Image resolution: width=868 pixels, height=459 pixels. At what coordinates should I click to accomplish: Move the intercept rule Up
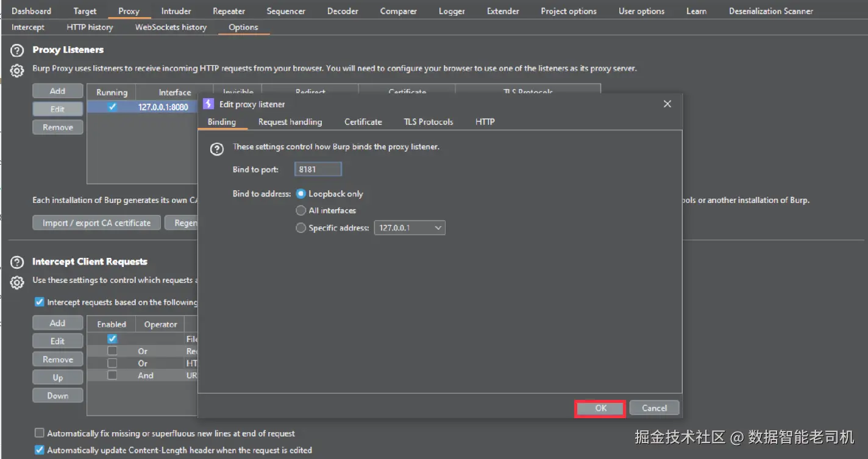58,378
